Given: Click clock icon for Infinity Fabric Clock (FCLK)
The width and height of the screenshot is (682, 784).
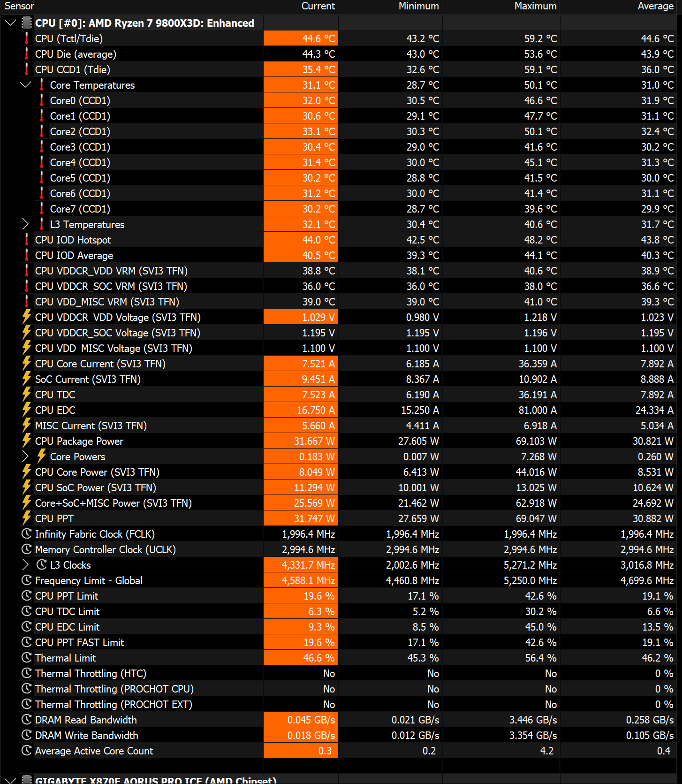Looking at the screenshot, I should [x=27, y=534].
